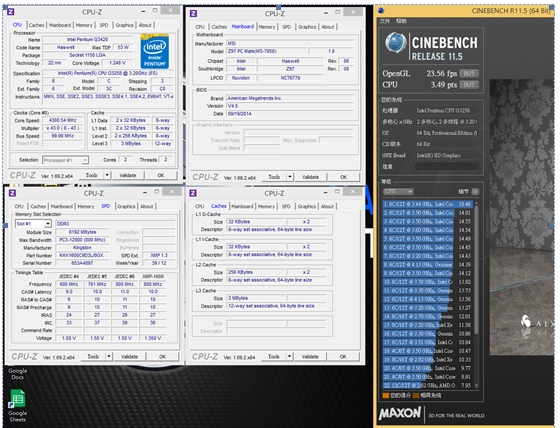
Task: Click the Multiplier value x 43.0
Action: [x=62, y=128]
